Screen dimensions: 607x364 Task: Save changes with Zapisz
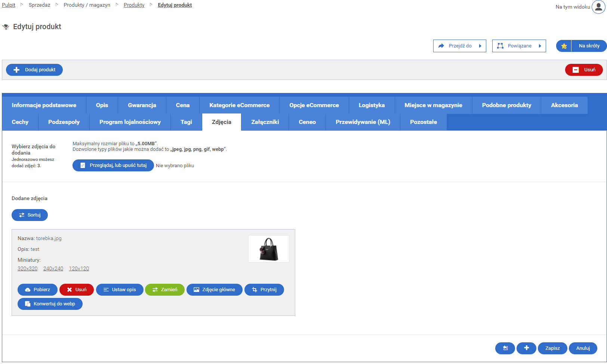[552, 348]
